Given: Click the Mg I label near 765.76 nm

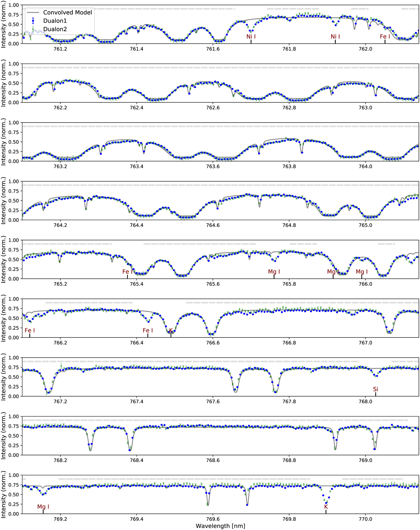Looking at the screenshot, I should pos(274,272).
